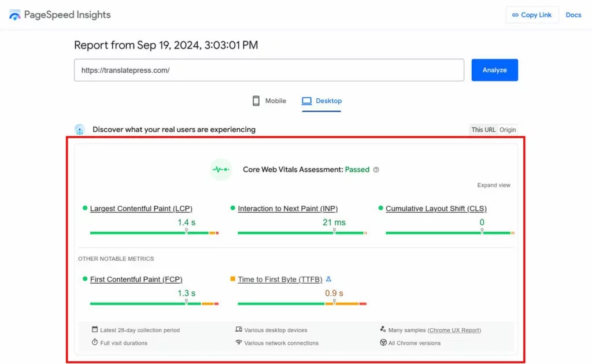Open Interaction to Next Paint (INP) link
Viewport: 592px width, 364px height.
point(288,209)
